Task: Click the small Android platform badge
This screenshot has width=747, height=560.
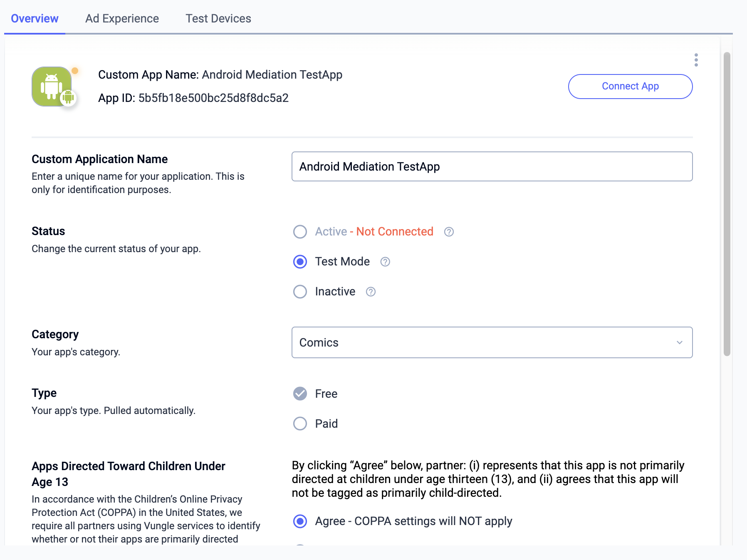Action: click(68, 98)
